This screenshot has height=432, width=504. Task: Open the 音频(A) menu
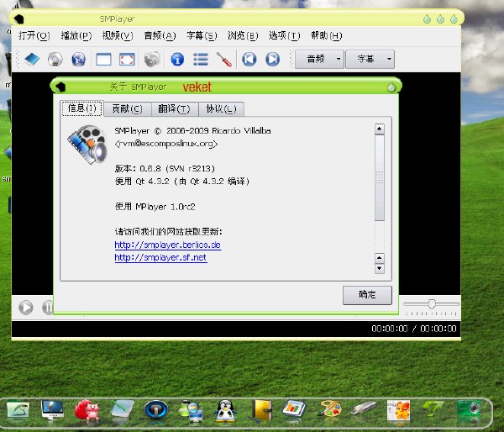(x=160, y=35)
